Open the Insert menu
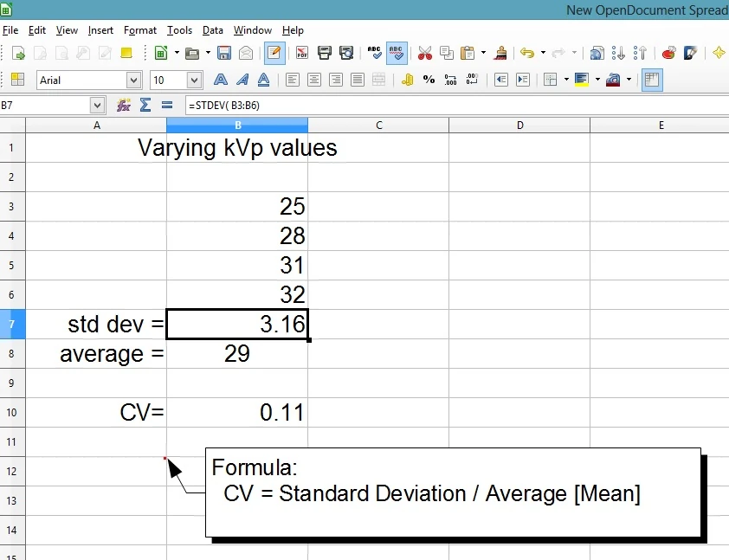 tap(100, 30)
